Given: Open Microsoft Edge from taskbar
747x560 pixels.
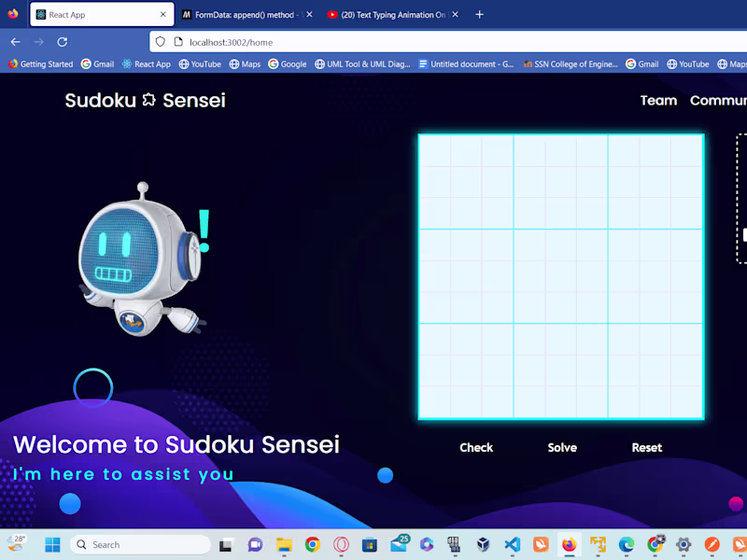Looking at the screenshot, I should pyautogui.click(x=626, y=544).
